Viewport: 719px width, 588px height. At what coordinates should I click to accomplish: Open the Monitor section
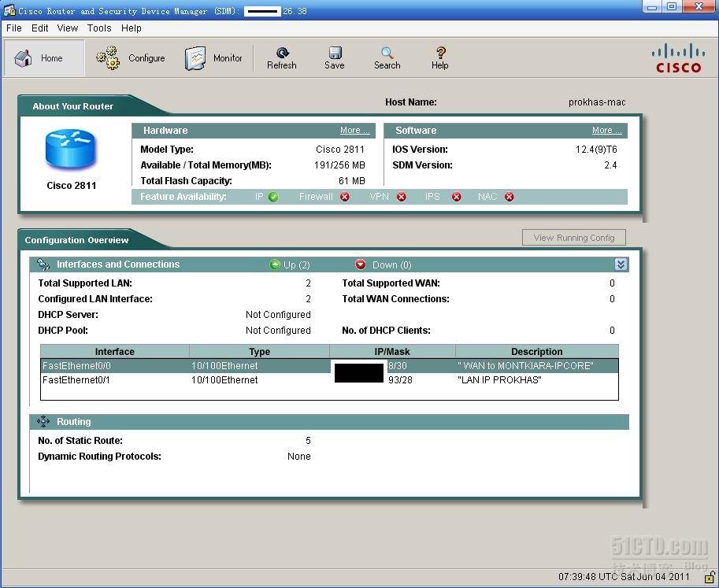(x=213, y=57)
